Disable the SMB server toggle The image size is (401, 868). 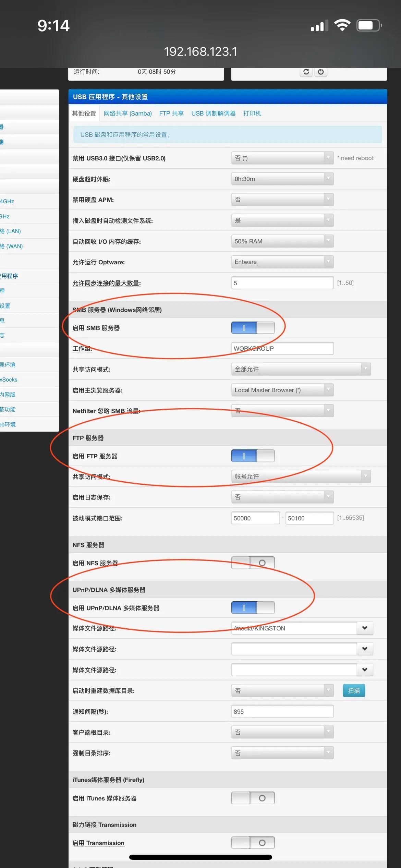click(253, 328)
